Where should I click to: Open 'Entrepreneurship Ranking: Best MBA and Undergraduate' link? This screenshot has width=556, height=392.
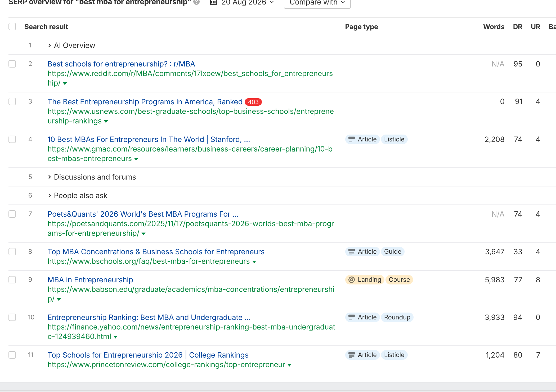[149, 317]
